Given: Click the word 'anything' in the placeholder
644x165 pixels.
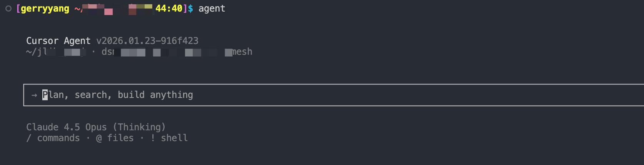Looking at the screenshot, I should (172, 95).
